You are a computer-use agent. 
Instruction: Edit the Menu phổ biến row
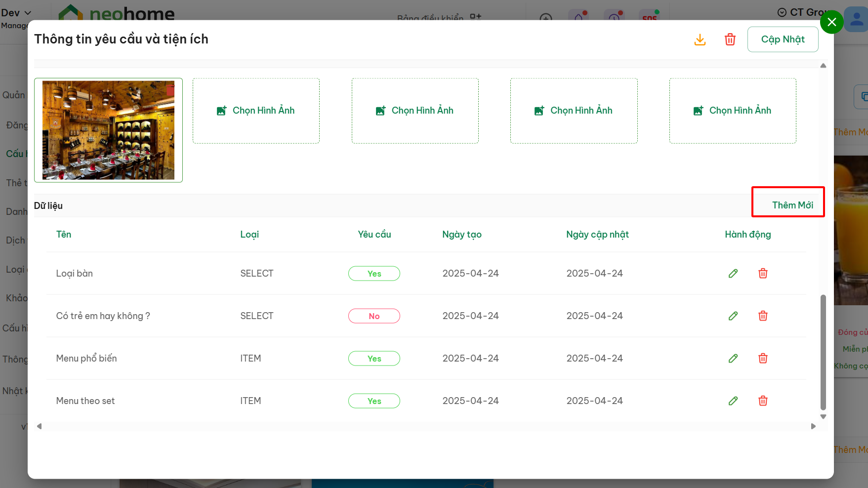pos(733,358)
